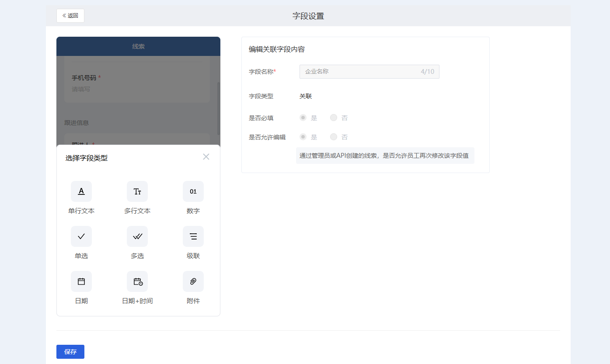This screenshot has height=364, width=610.
Task: Choose the 日期+时间 calendar clock icon
Action: coord(137,281)
